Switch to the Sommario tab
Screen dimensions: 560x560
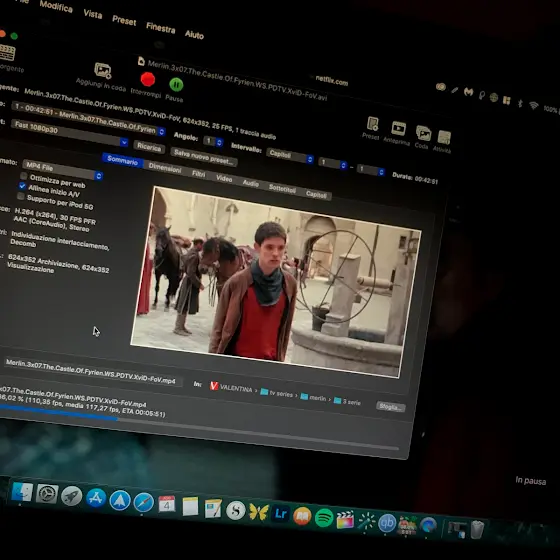click(122, 160)
